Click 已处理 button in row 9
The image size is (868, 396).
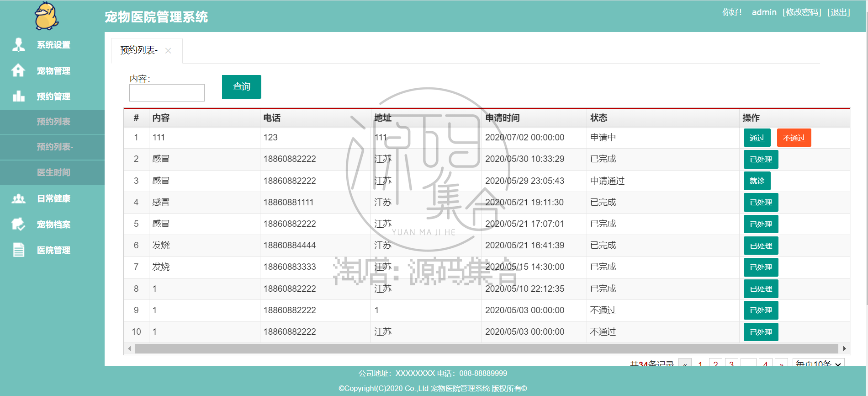click(x=761, y=310)
